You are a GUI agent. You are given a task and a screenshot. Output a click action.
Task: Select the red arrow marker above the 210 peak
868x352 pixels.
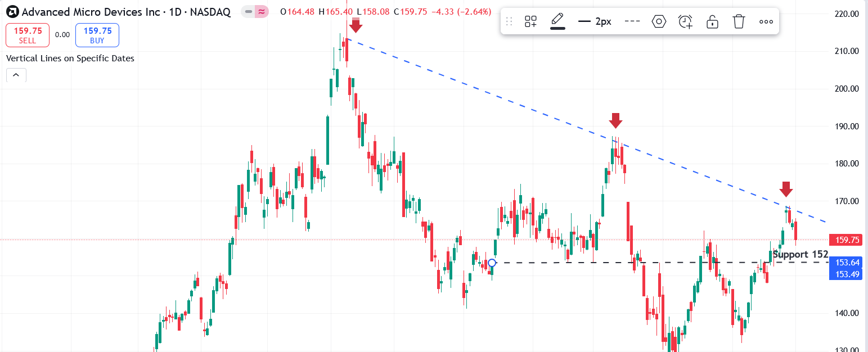pyautogui.click(x=355, y=25)
